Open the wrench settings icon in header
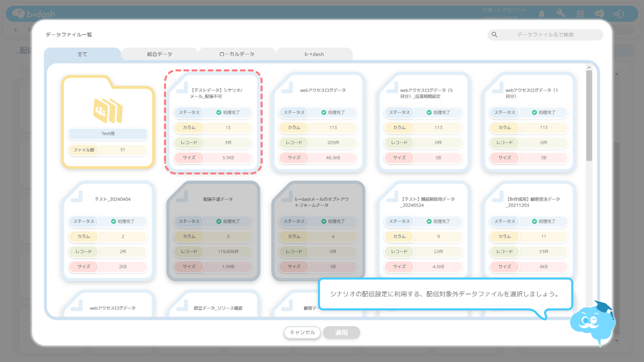This screenshot has height=362, width=644. click(560, 14)
